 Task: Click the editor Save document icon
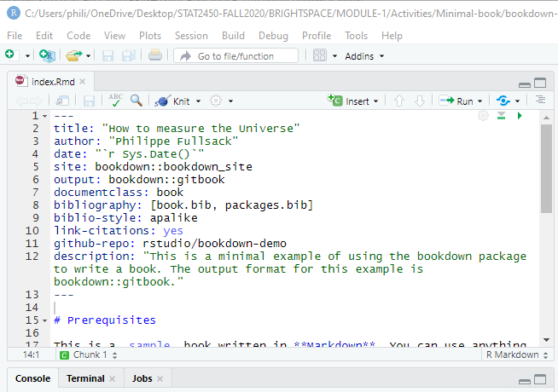[89, 101]
